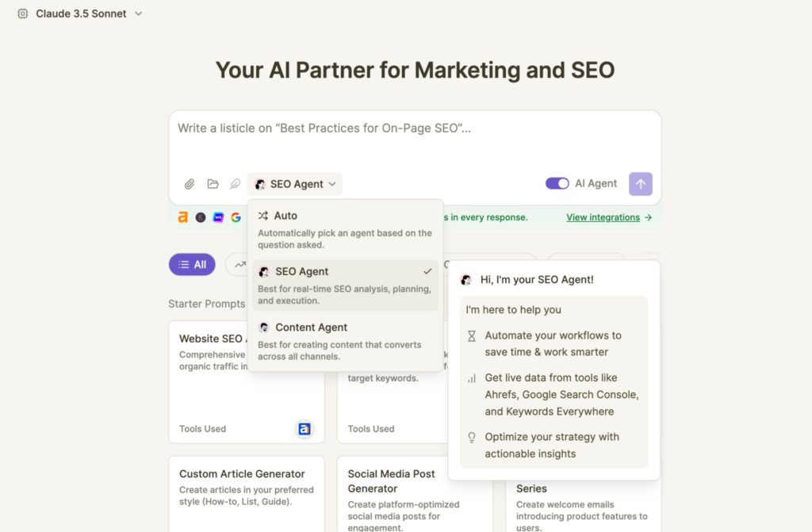812x532 pixels.
Task: Select the All filter tab
Action: pyautogui.click(x=192, y=265)
